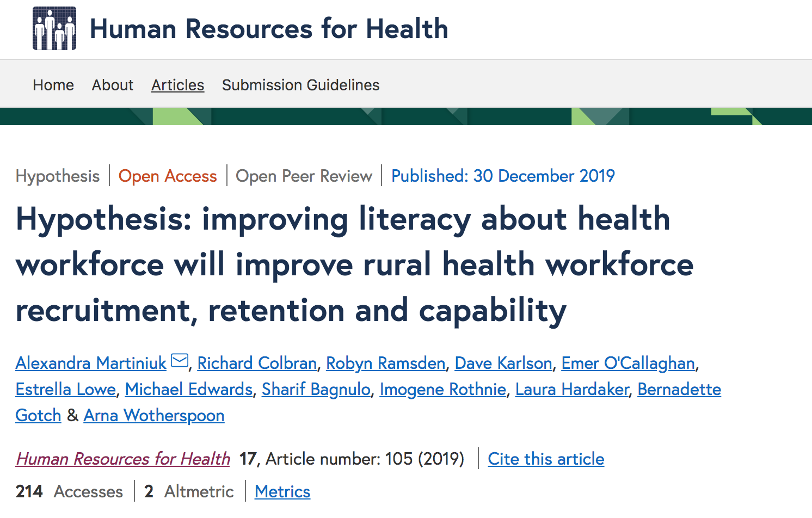The height and width of the screenshot is (518, 812).
Task: Open the Home navigation item
Action: (53, 85)
